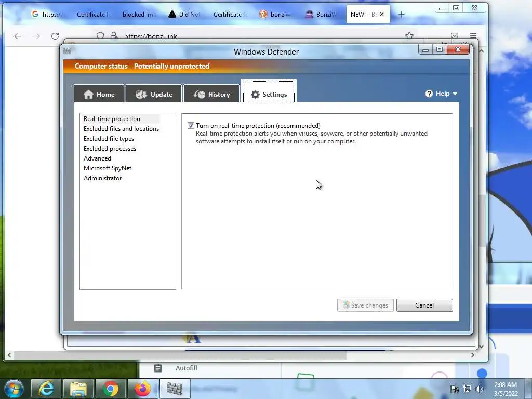Viewport: 532px width, 399px height.
Task: Click Firefox taskbar icon
Action: (x=142, y=389)
